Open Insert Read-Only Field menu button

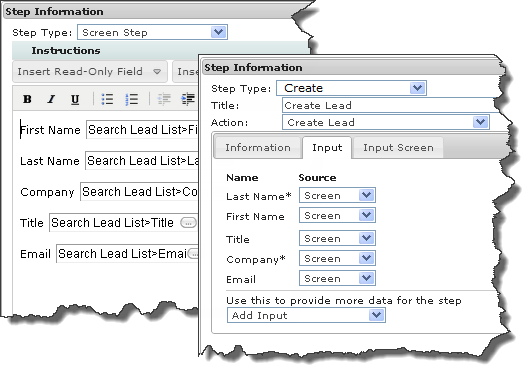coord(89,71)
